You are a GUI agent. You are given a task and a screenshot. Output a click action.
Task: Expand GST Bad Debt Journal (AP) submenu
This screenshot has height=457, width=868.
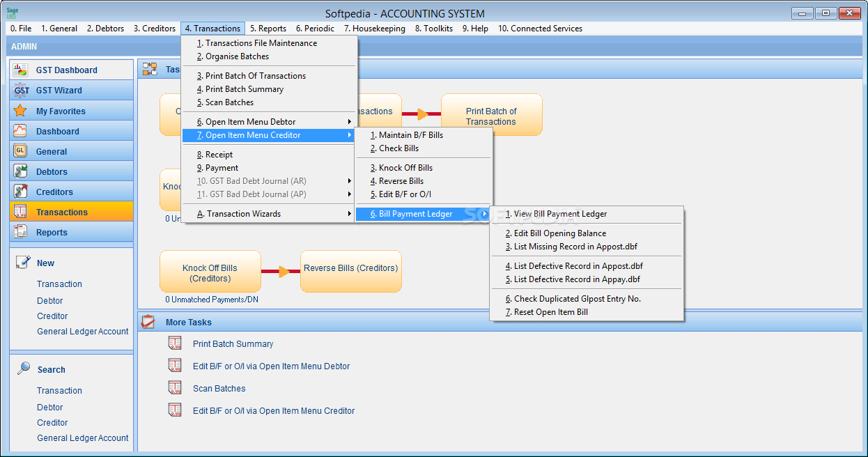point(270,194)
